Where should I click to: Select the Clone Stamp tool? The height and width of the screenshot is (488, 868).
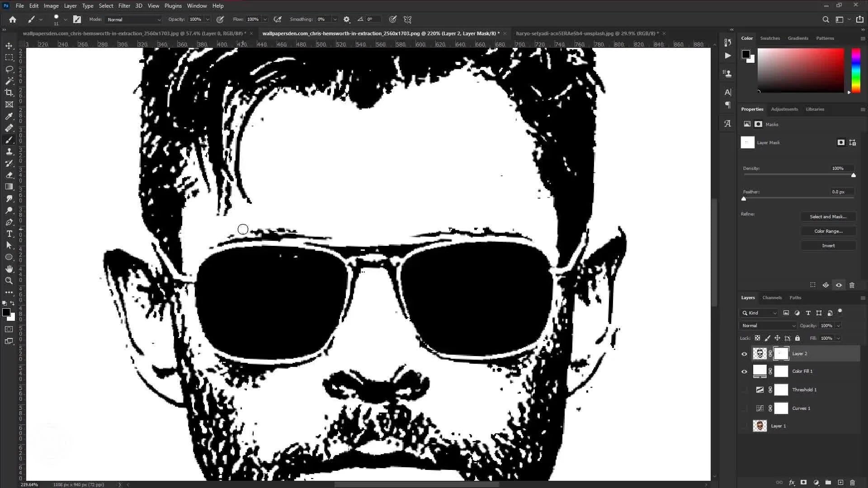pyautogui.click(x=9, y=151)
